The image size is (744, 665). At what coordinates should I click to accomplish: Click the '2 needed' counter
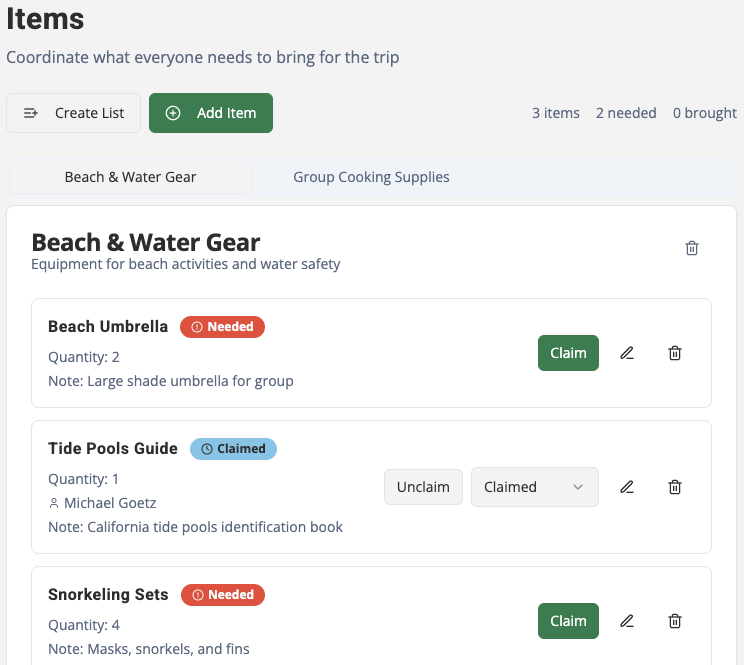point(626,113)
